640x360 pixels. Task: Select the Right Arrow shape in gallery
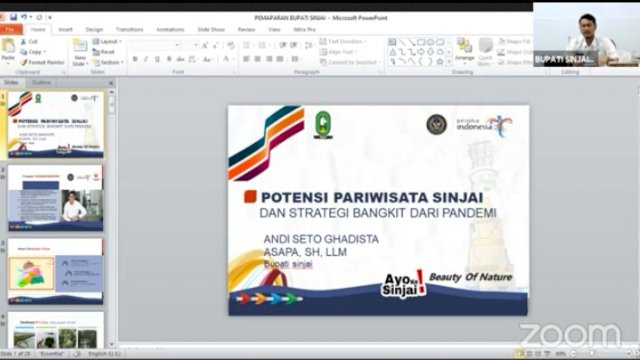(x=421, y=52)
